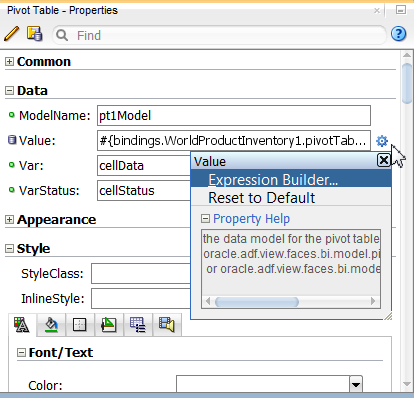This screenshot has height=398, width=414.
Task: Click the InlineStyle input field
Action: tap(141, 298)
